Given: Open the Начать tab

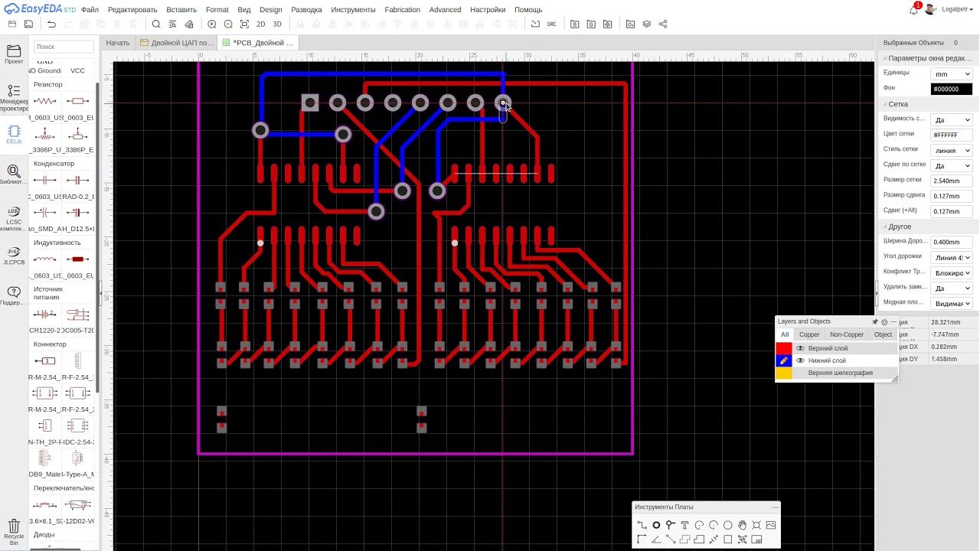Looking at the screenshot, I should (x=118, y=43).
